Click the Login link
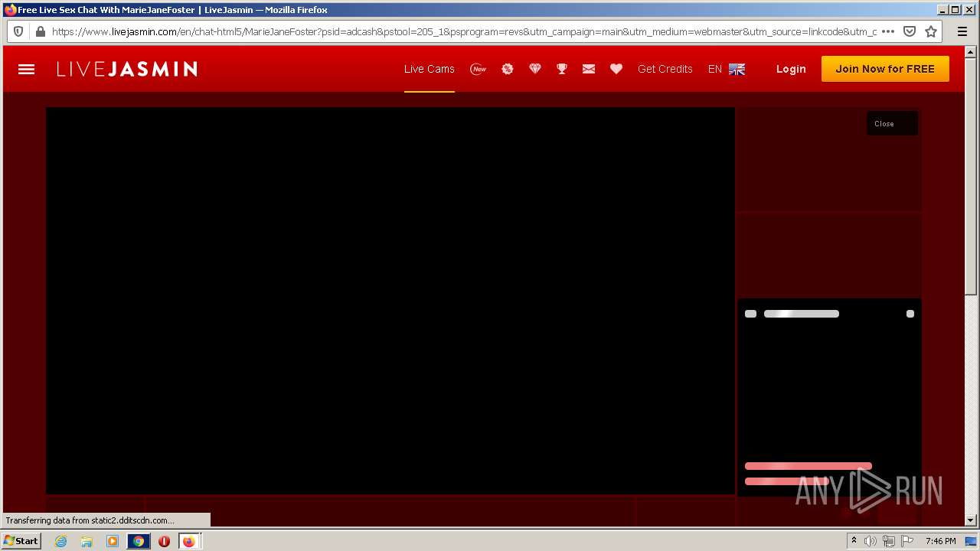980x551 pixels. coord(791,69)
